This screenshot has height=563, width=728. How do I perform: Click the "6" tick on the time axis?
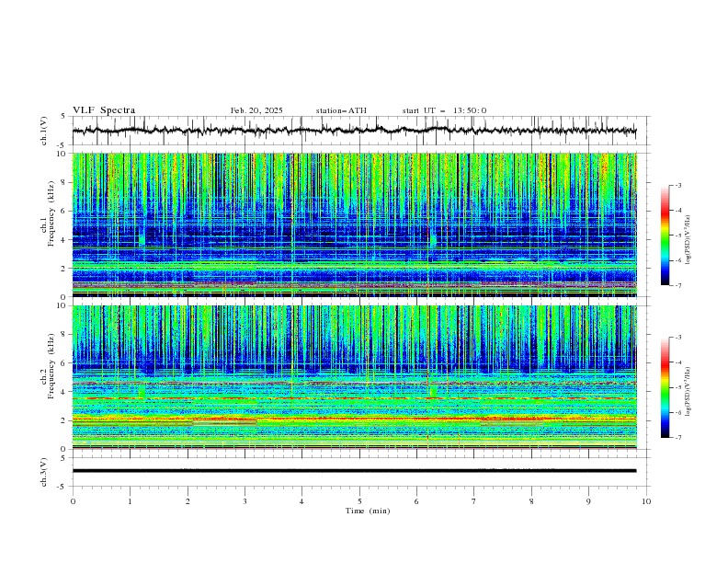(416, 501)
